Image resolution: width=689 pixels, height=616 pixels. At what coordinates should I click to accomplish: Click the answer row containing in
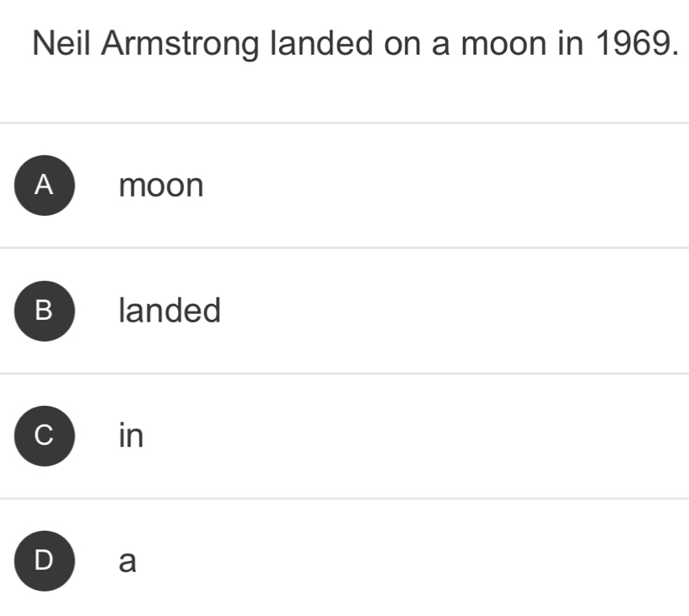pos(337,435)
